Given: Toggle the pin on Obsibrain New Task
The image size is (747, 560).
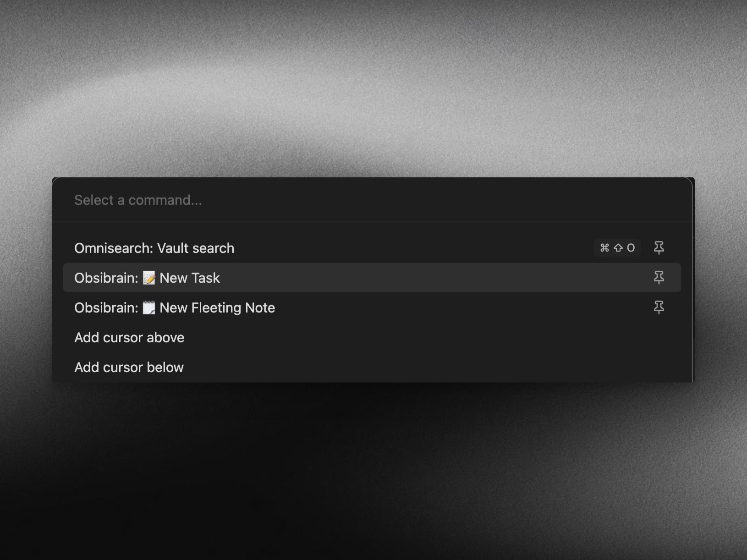Looking at the screenshot, I should tap(659, 278).
